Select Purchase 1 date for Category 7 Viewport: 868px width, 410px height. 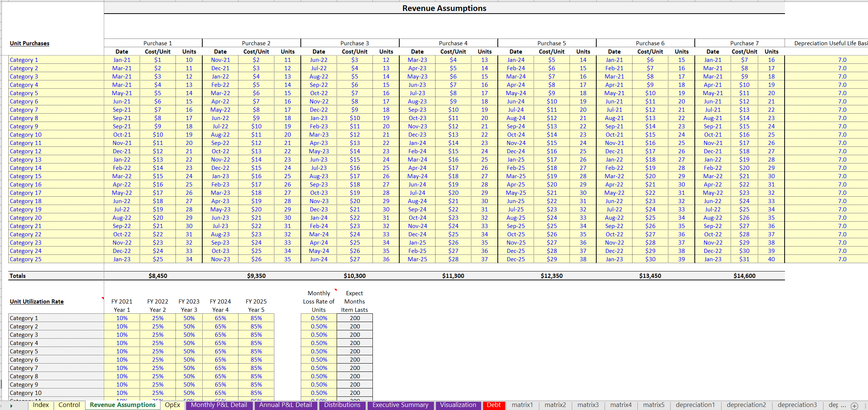pyautogui.click(x=122, y=110)
